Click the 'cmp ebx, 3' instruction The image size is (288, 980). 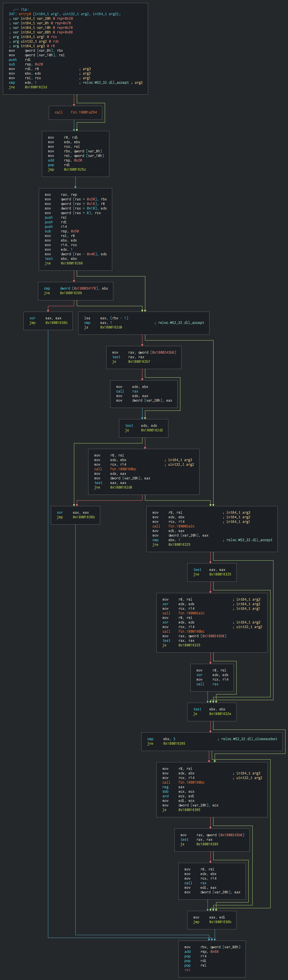(x=162, y=738)
